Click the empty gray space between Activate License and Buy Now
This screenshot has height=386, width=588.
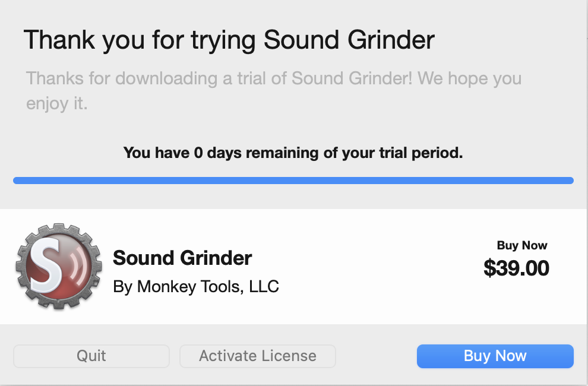click(x=376, y=356)
